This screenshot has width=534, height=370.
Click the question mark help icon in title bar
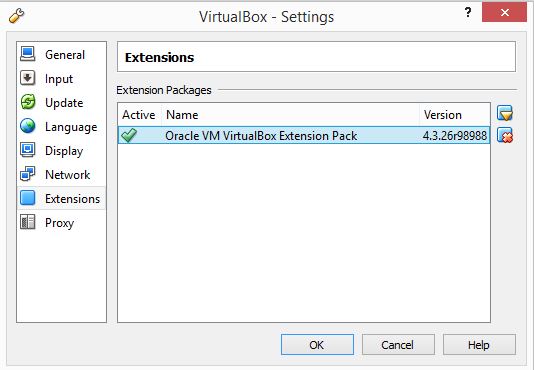tap(468, 13)
